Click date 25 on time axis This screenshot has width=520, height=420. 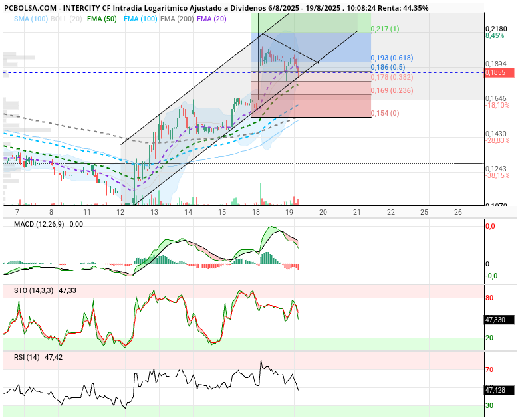[424, 212]
